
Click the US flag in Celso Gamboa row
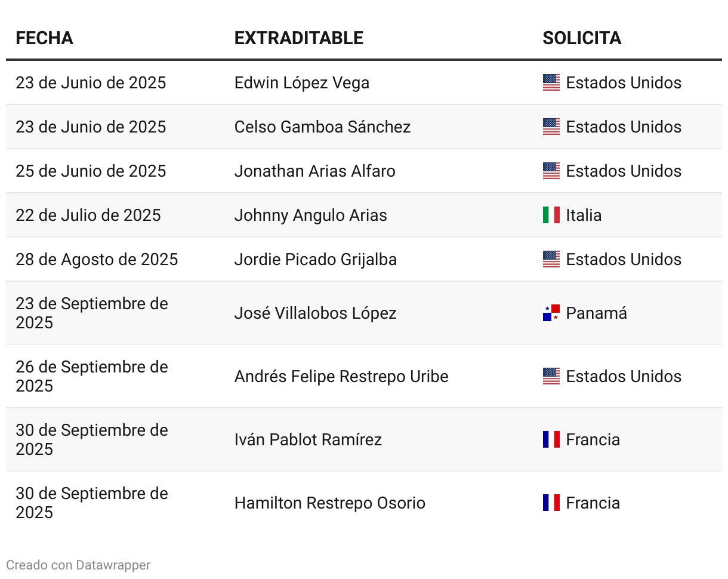coord(551,127)
